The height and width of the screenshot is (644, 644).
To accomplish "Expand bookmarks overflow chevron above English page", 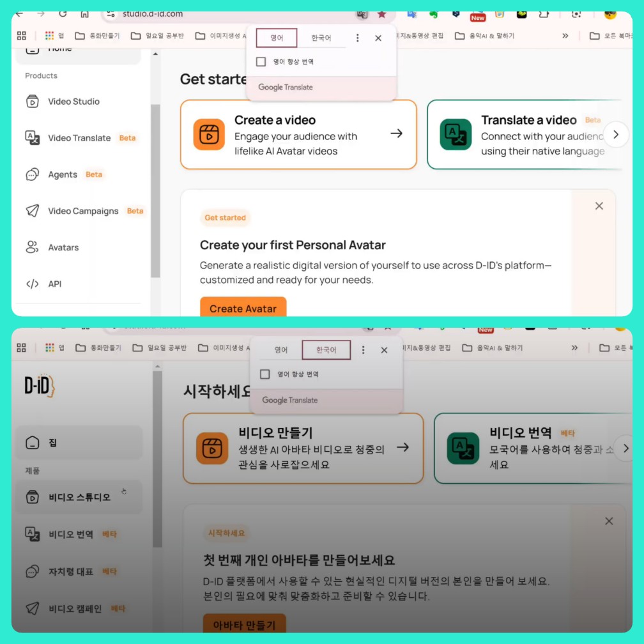I will 565,36.
